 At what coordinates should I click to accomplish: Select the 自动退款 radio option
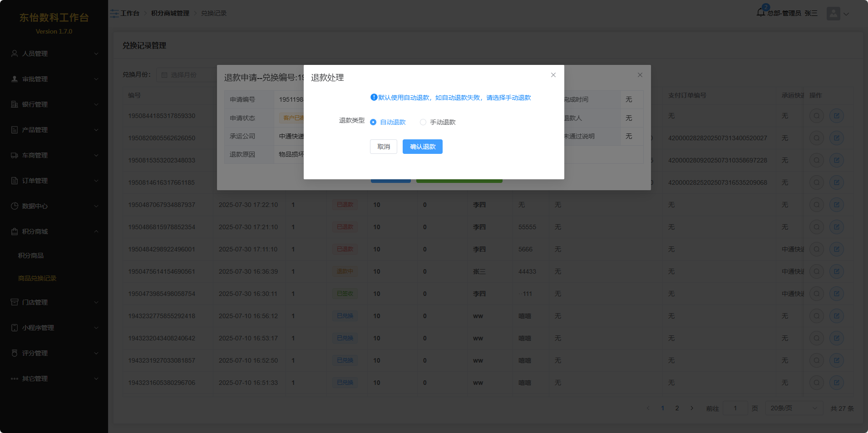(x=373, y=122)
